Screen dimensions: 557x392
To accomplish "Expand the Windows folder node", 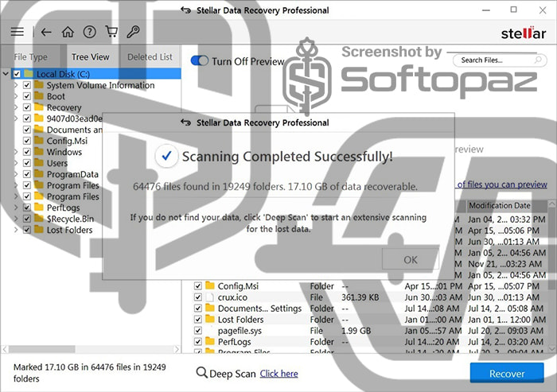I will point(16,152).
